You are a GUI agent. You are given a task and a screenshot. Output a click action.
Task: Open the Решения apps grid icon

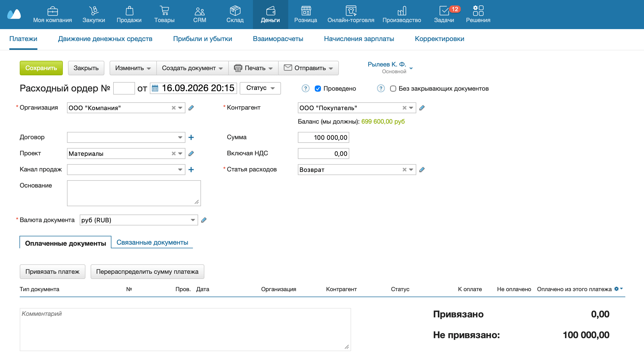coord(478,11)
